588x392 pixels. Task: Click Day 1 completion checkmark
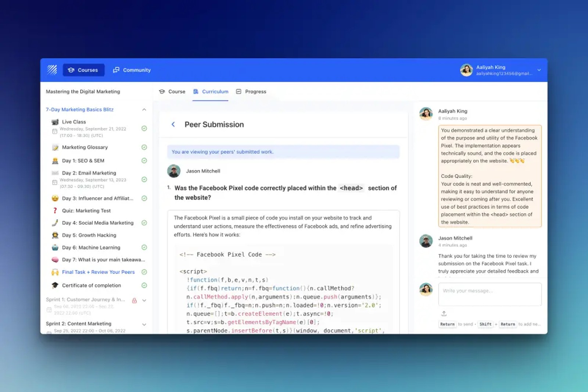[x=144, y=161]
